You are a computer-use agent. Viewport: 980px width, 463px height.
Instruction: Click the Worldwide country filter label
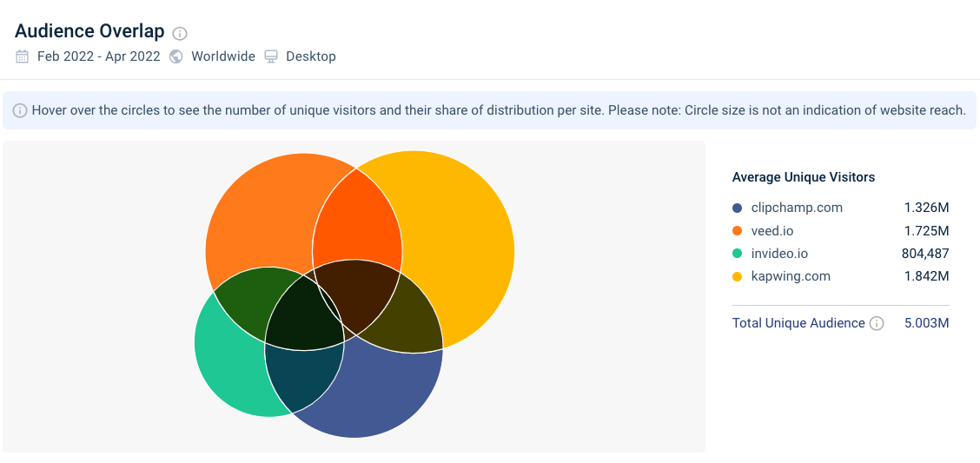[223, 56]
